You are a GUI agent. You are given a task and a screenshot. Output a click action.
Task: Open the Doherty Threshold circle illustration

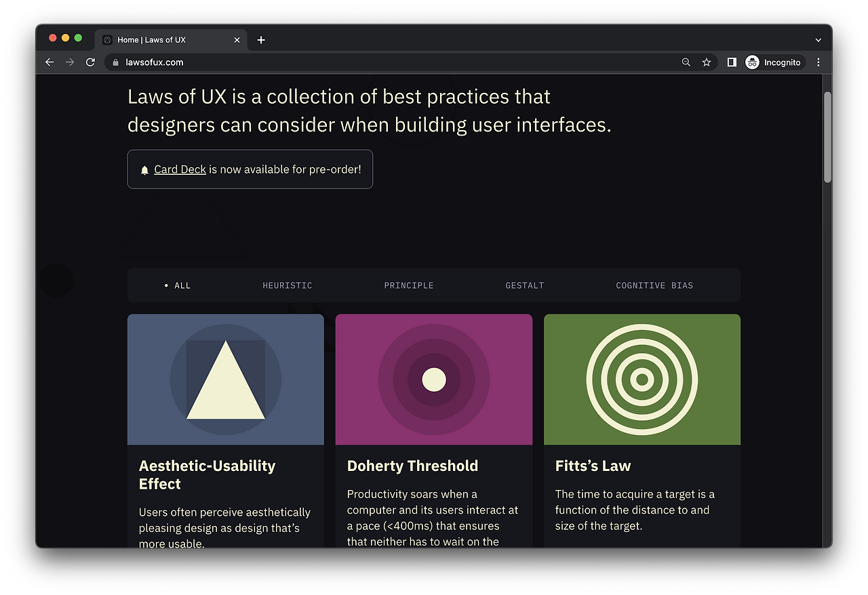[434, 379]
